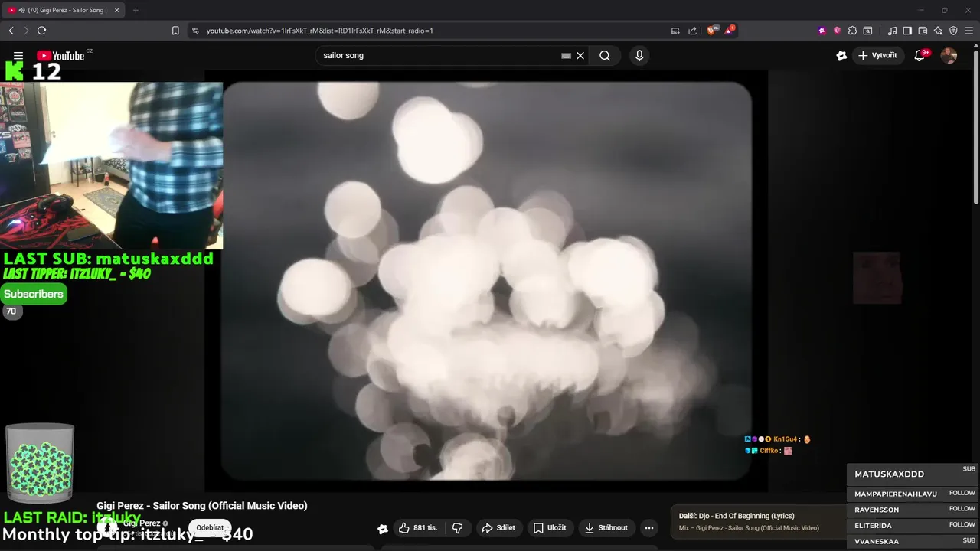Open Brave Rewards triangle icon
This screenshot has height=551, width=980.
pyautogui.click(x=730, y=31)
